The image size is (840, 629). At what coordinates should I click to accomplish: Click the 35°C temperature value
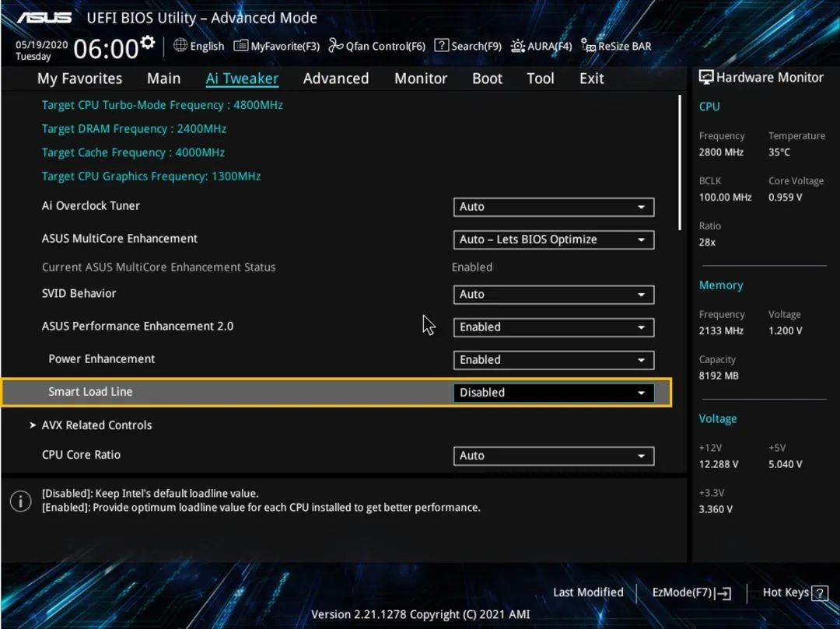[779, 152]
